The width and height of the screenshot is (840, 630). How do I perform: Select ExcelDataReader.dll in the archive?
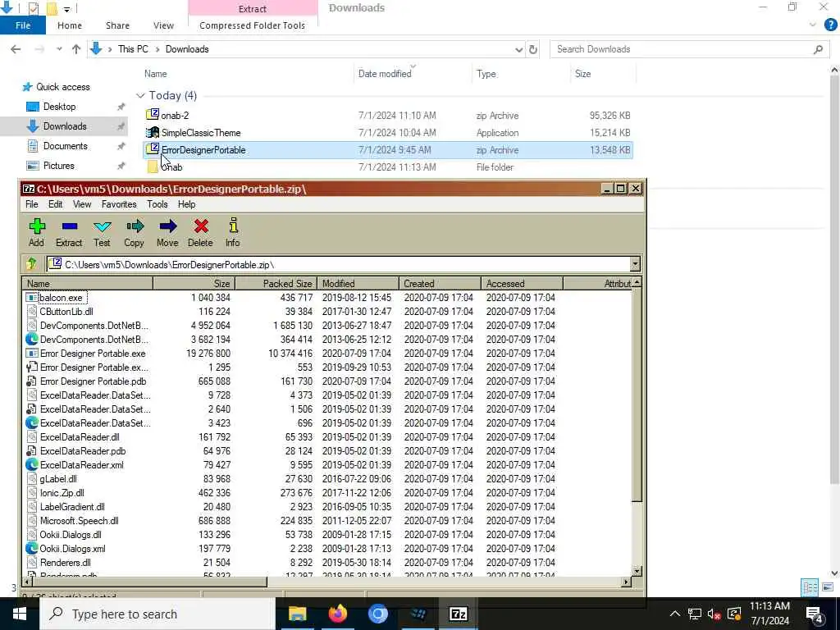[x=80, y=436]
